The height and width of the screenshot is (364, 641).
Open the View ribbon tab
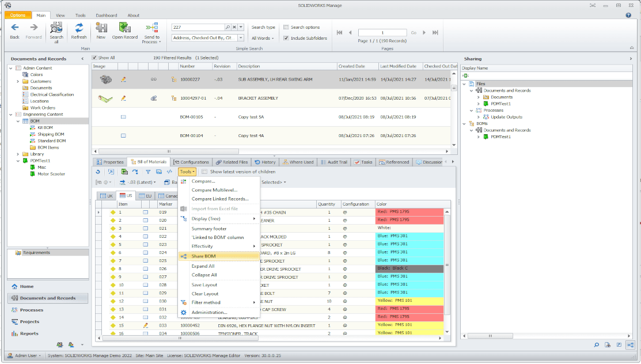tap(60, 16)
